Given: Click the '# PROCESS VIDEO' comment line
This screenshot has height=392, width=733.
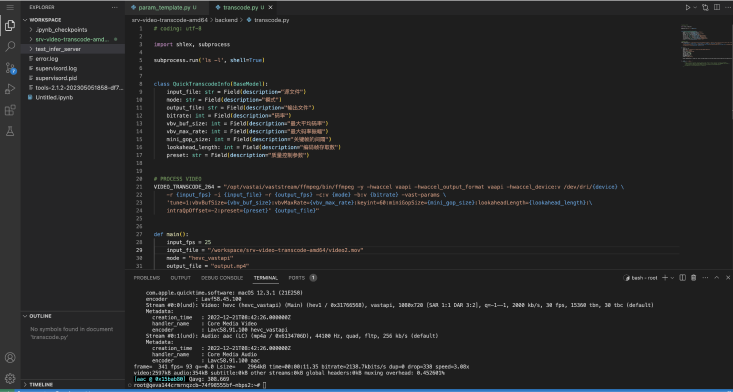Looking at the screenshot, I should point(178,179).
